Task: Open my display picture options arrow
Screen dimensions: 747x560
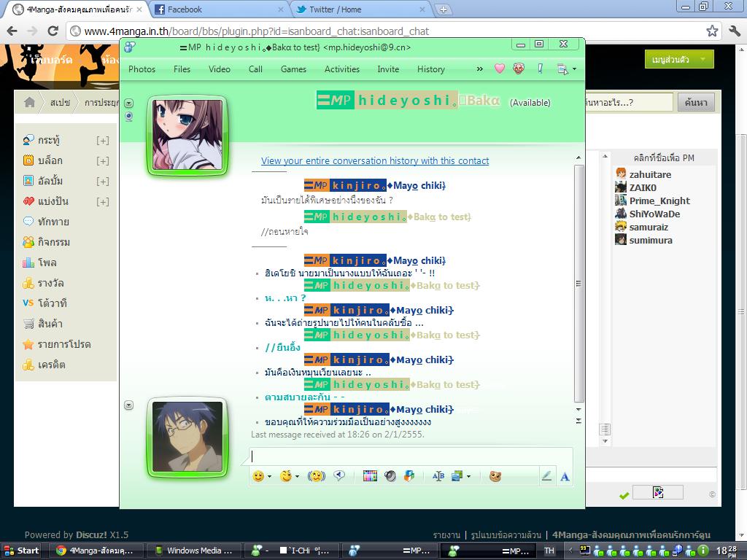Action: pos(128,405)
